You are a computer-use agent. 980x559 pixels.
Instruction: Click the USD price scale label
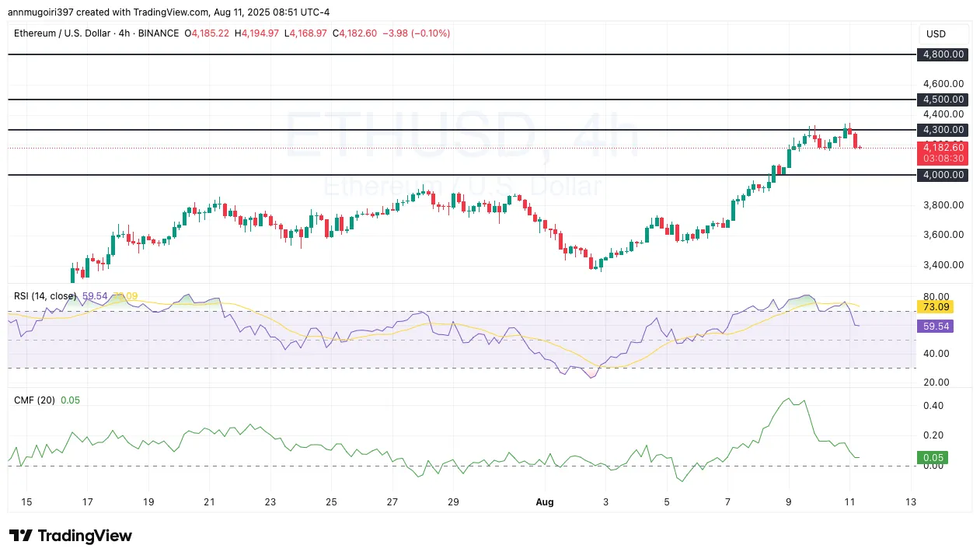point(935,33)
